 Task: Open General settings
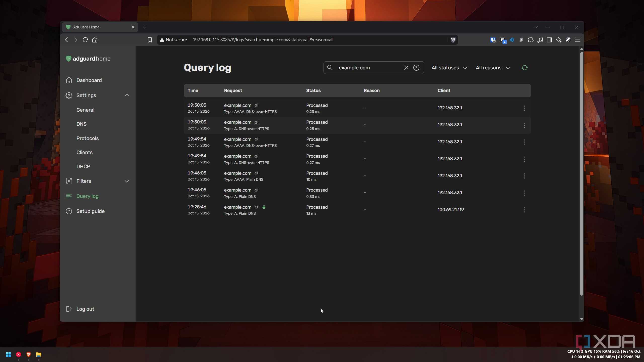tap(85, 110)
